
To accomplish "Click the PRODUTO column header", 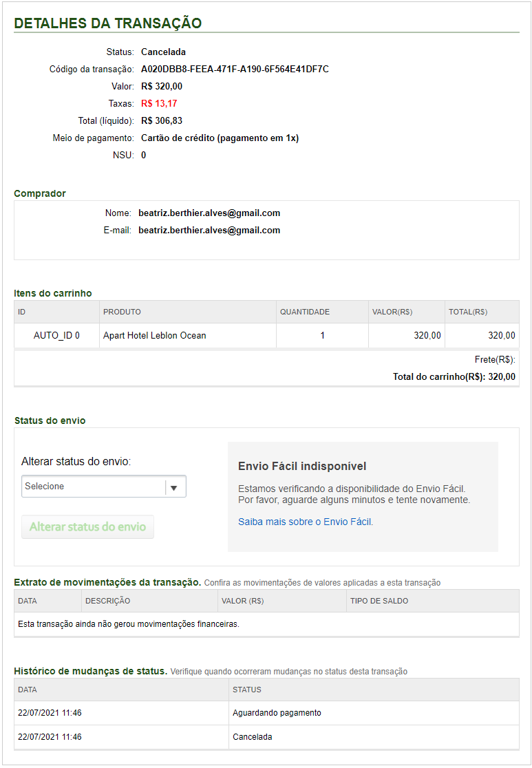I will pyautogui.click(x=123, y=312).
